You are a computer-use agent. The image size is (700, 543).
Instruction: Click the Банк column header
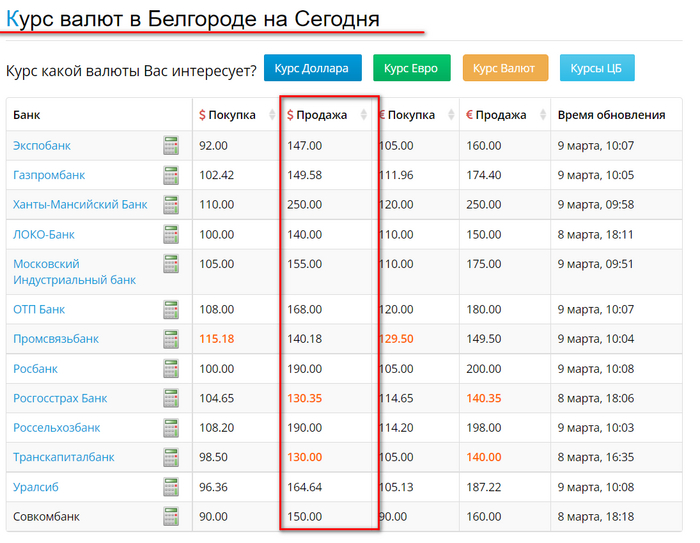27,115
